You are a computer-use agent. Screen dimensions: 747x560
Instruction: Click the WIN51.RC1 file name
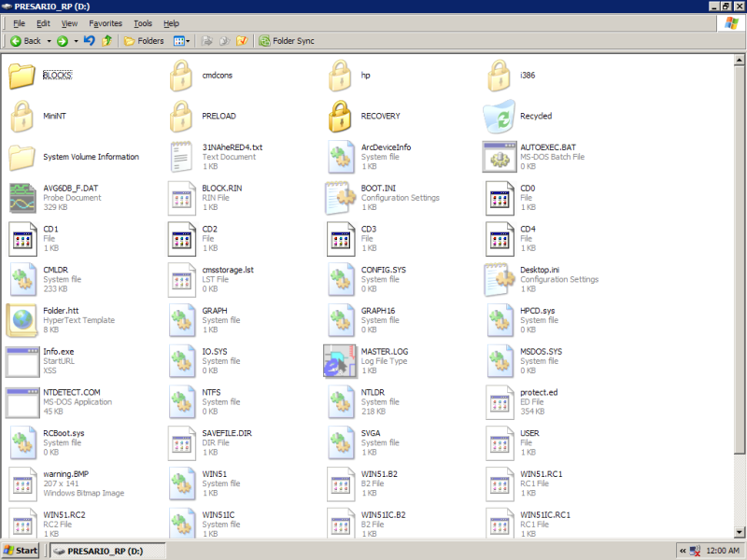pyautogui.click(x=542, y=474)
